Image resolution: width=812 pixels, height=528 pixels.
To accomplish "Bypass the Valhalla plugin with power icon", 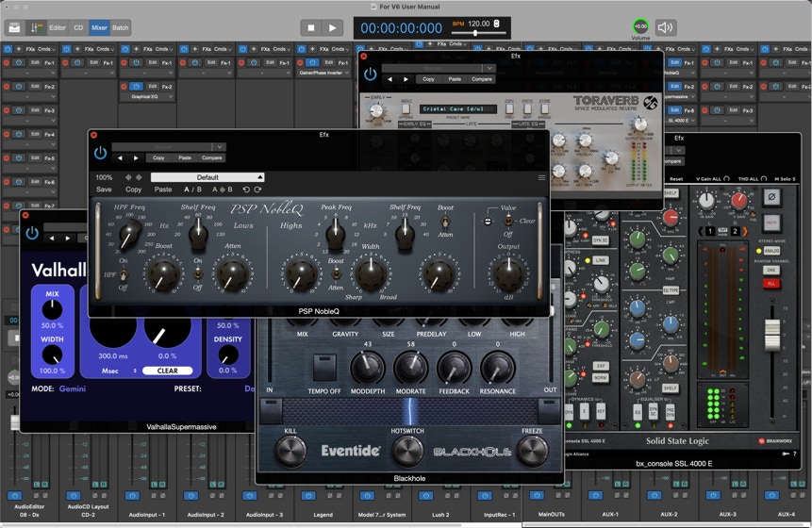I will 32,232.
